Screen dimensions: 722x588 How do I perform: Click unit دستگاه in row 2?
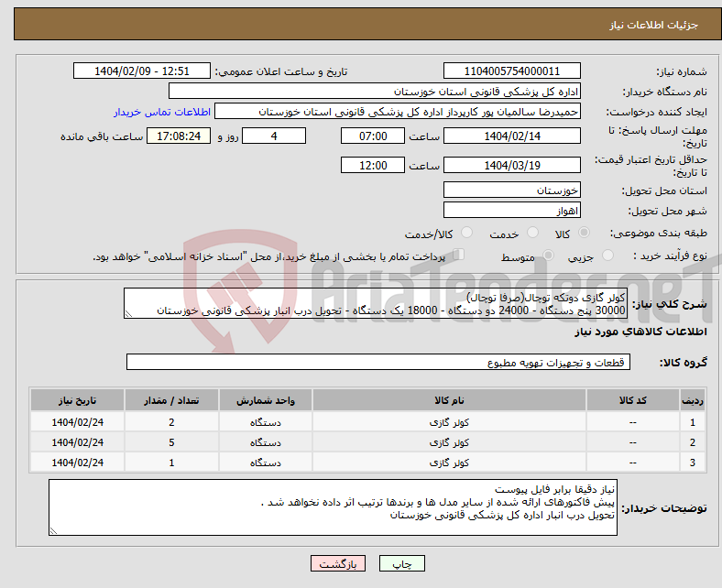click(x=265, y=442)
